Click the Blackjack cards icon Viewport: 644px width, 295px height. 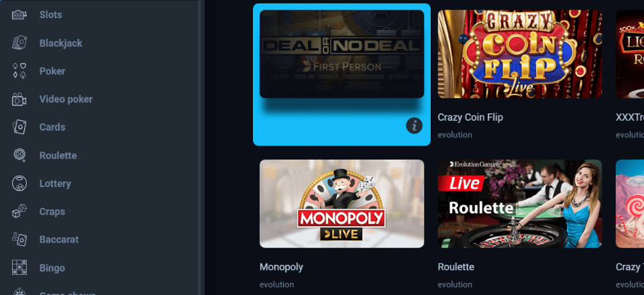[19, 43]
